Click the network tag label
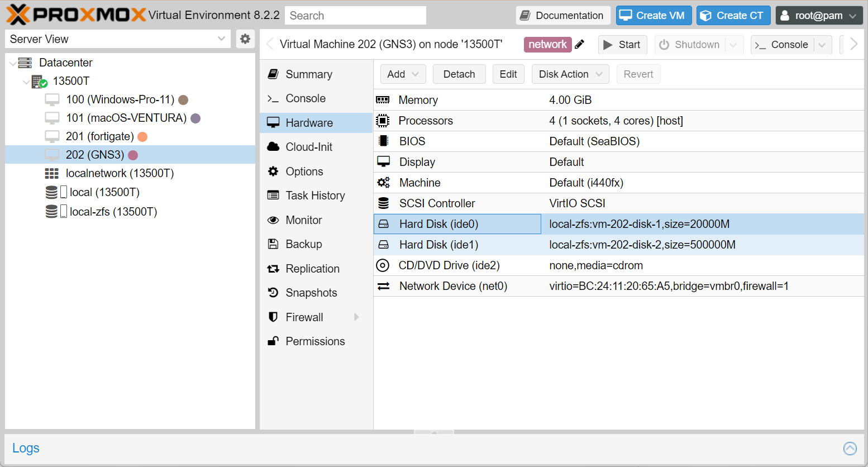 click(x=547, y=44)
